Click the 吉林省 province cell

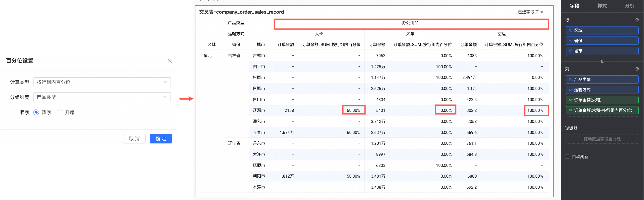click(234, 56)
